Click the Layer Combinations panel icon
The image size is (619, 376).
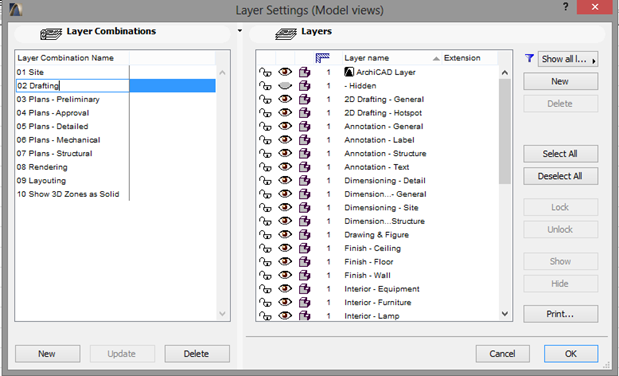(51, 34)
